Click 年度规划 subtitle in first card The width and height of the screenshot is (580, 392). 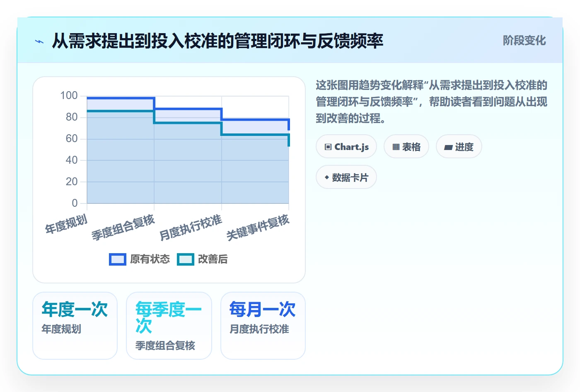(61, 329)
